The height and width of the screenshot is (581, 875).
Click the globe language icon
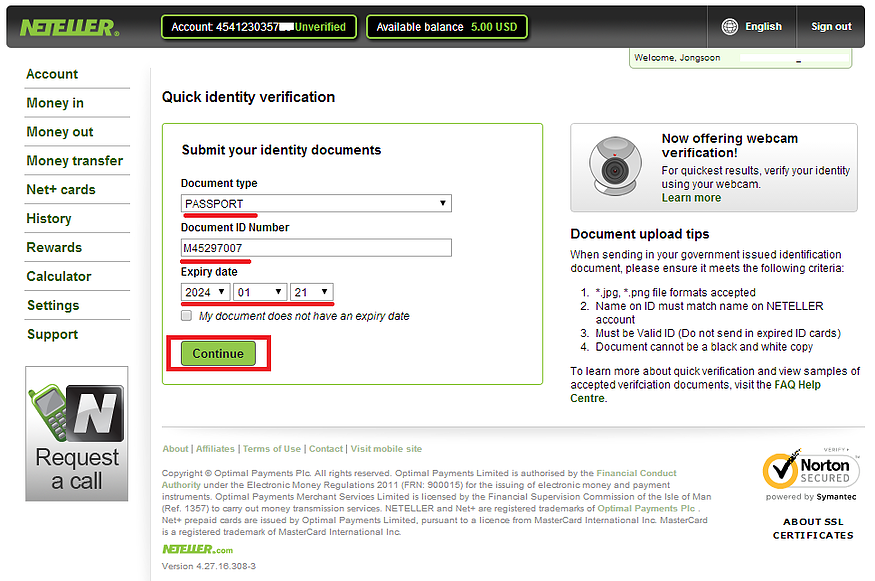(730, 26)
